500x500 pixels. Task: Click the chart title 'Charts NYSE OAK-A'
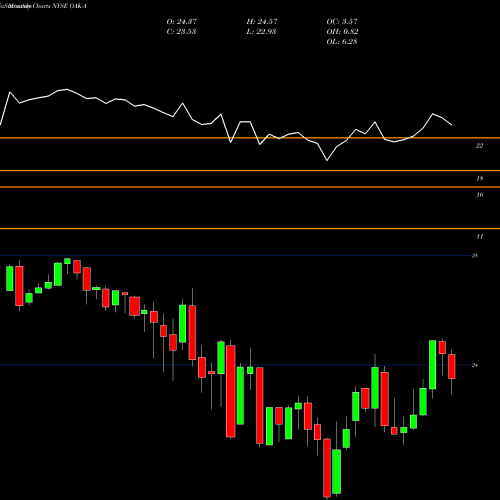60,6
